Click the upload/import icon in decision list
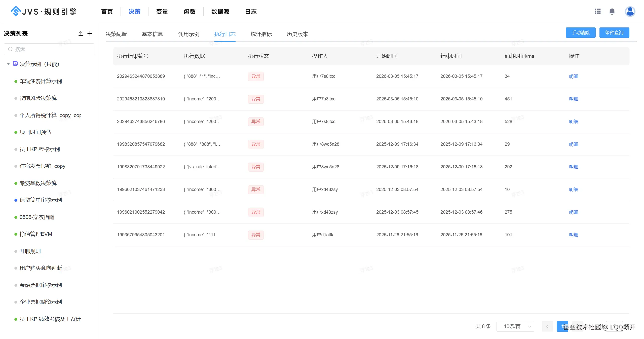This screenshot has width=644, height=339. (81, 33)
